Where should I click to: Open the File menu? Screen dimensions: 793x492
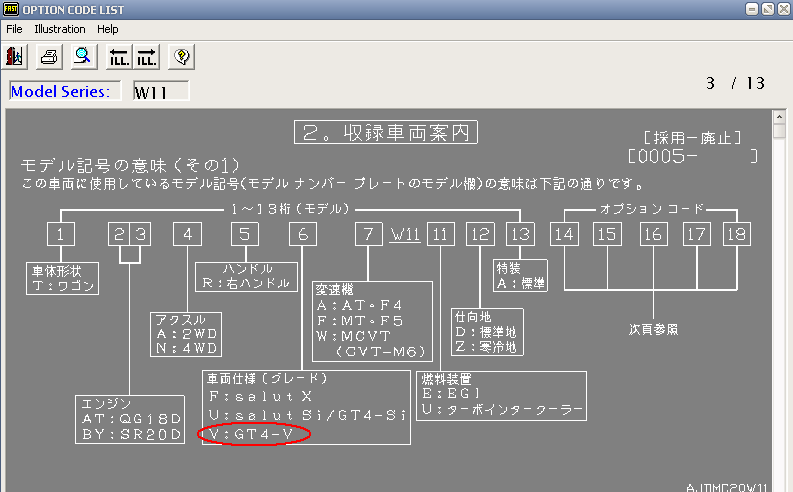(x=14, y=29)
